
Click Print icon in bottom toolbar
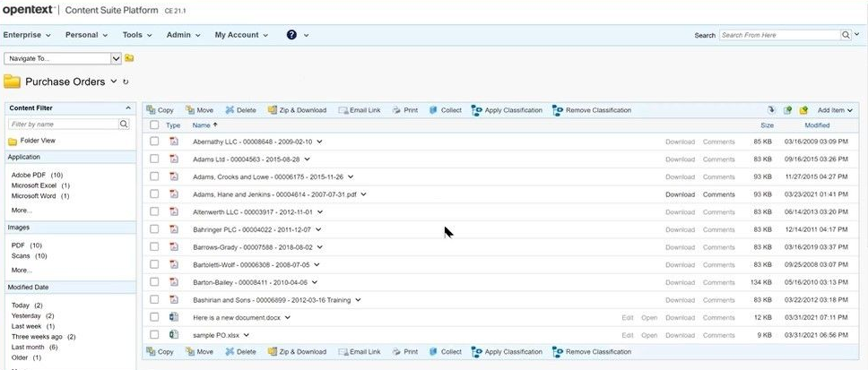pyautogui.click(x=396, y=352)
